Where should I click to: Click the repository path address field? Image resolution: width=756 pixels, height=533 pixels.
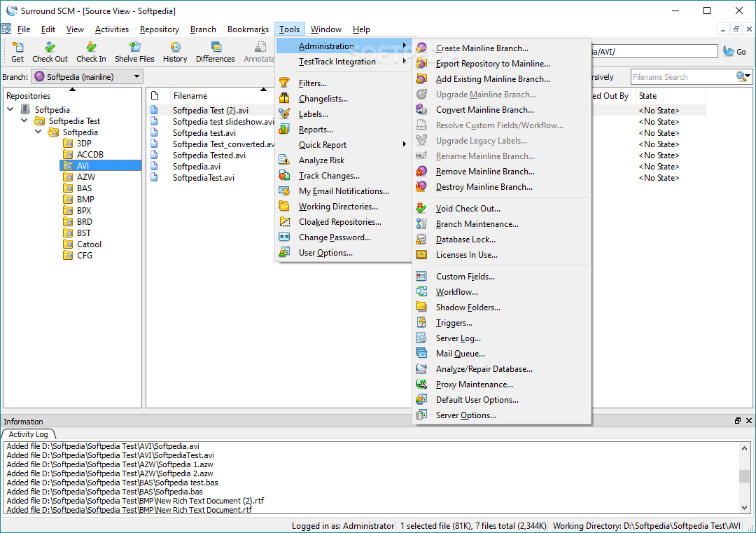(x=654, y=51)
